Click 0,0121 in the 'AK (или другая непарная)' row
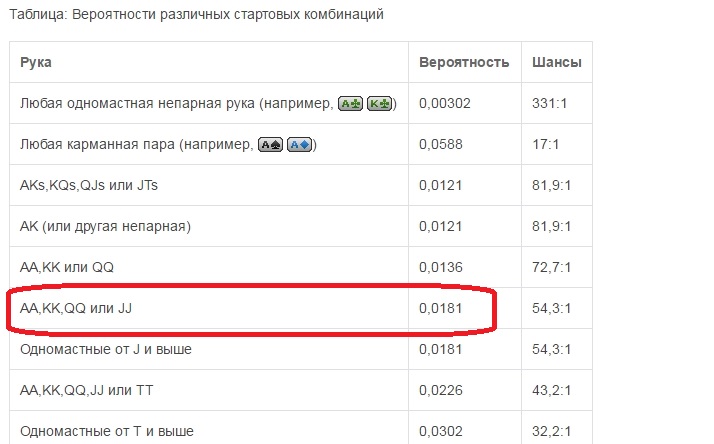This screenshot has height=444, width=714. [440, 226]
